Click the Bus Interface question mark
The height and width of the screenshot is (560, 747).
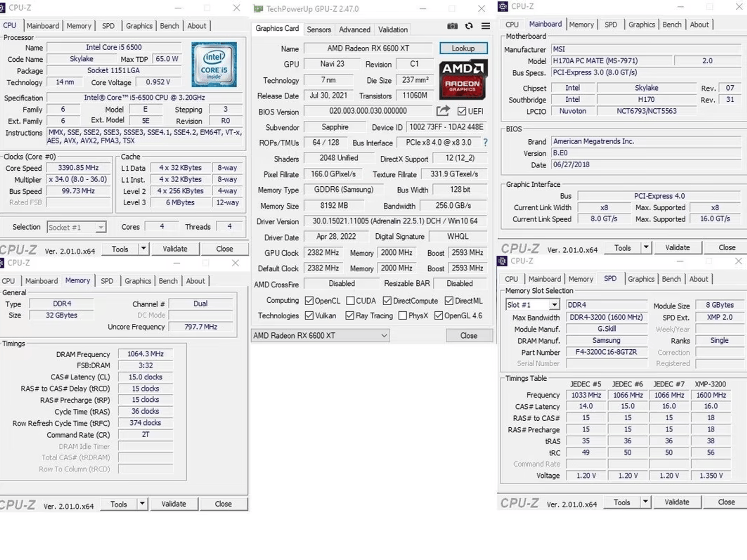pos(485,143)
